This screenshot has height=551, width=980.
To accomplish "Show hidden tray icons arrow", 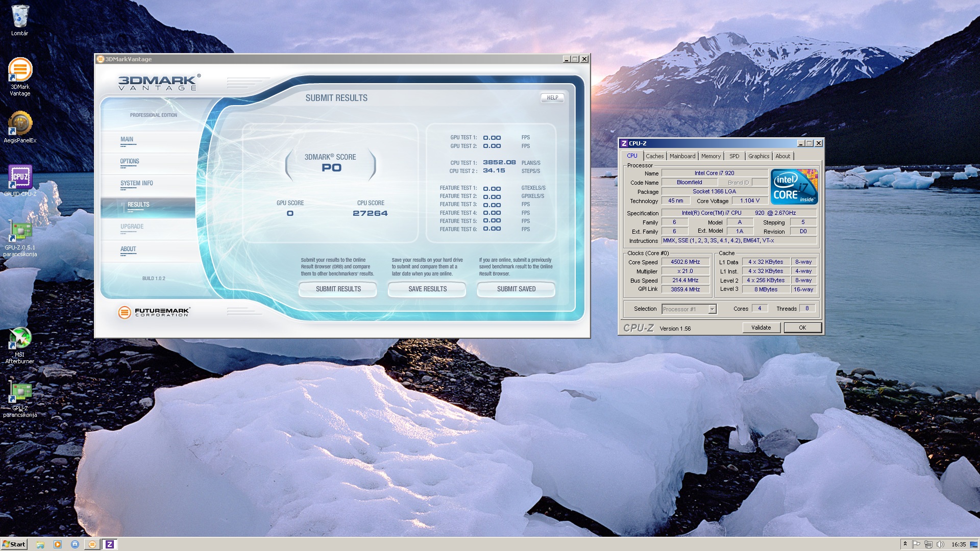I will [905, 544].
